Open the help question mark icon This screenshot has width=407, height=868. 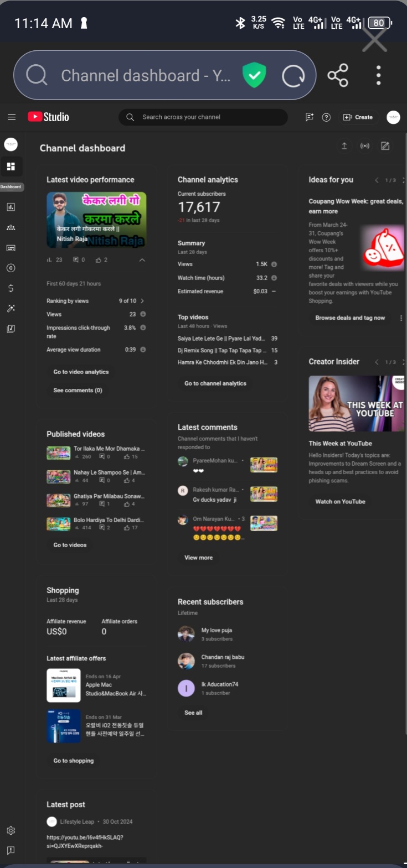[326, 117]
